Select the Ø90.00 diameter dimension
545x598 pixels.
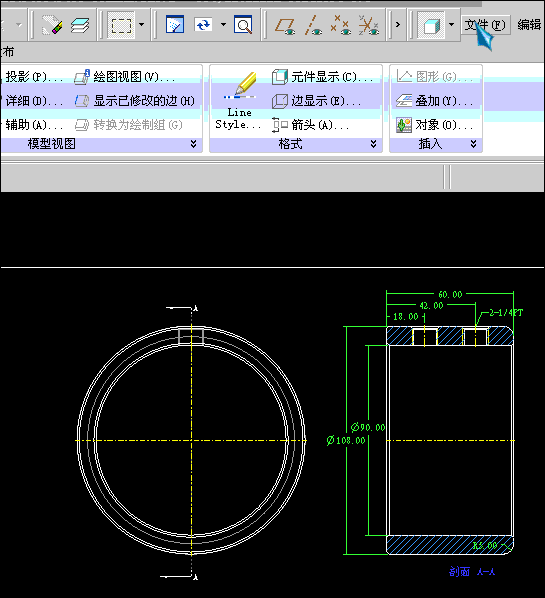(368, 427)
